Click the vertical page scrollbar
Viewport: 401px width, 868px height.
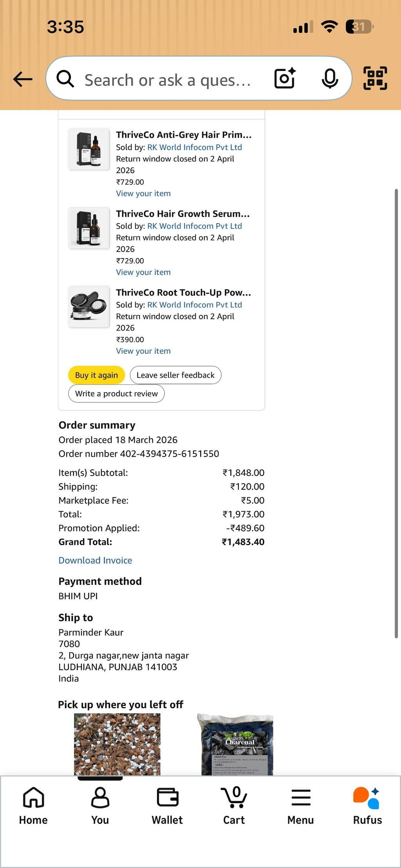point(396,413)
